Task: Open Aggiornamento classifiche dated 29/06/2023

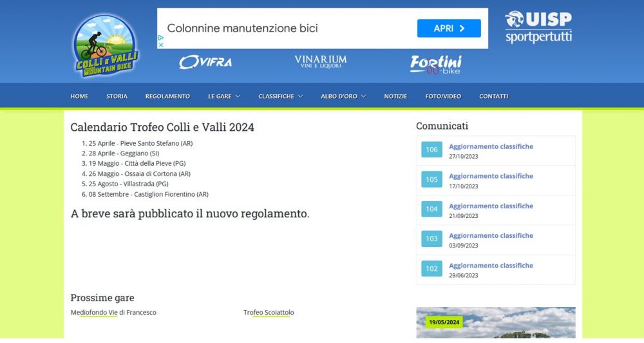Action: [491, 266]
